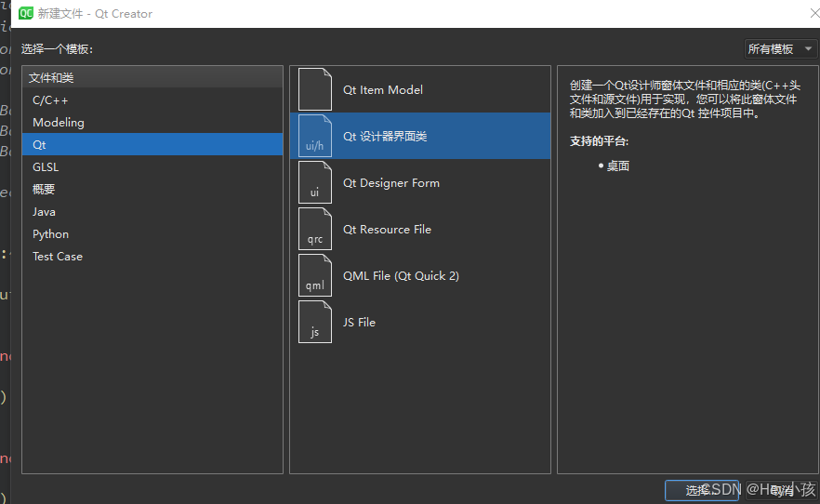The width and height of the screenshot is (820, 504).
Task: Choose the Qt 设计器界面类 template
Action: tap(420, 136)
